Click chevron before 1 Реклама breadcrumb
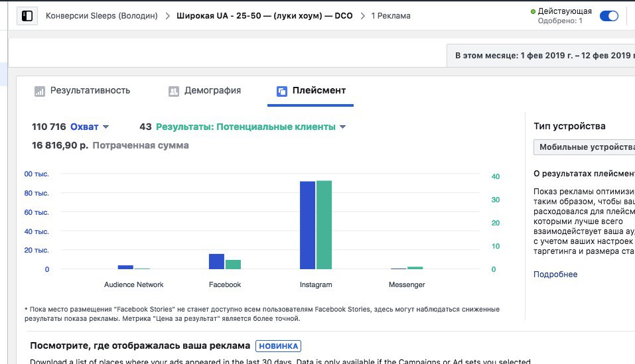Screen dimensions: 635x364 362,16
